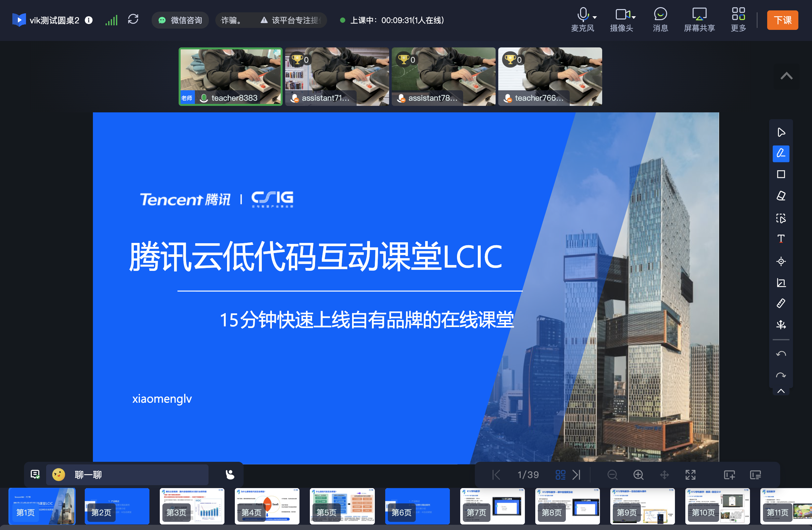
Task: Zoom in on the slide
Action: point(638,474)
